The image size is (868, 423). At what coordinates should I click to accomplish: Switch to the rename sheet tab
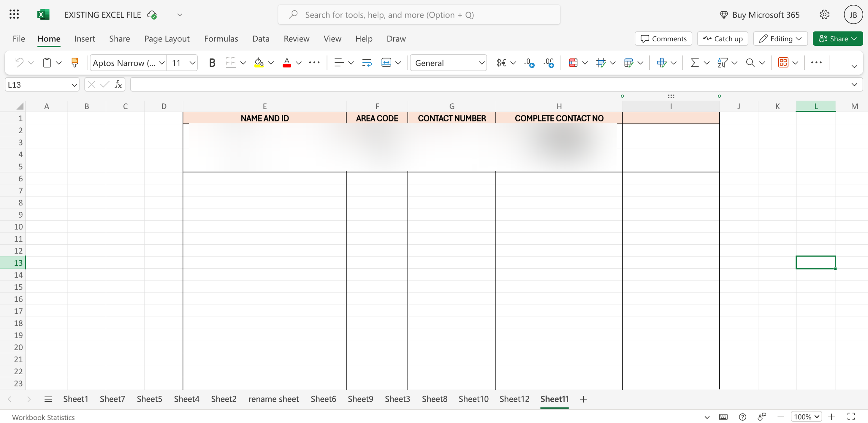[274, 399]
